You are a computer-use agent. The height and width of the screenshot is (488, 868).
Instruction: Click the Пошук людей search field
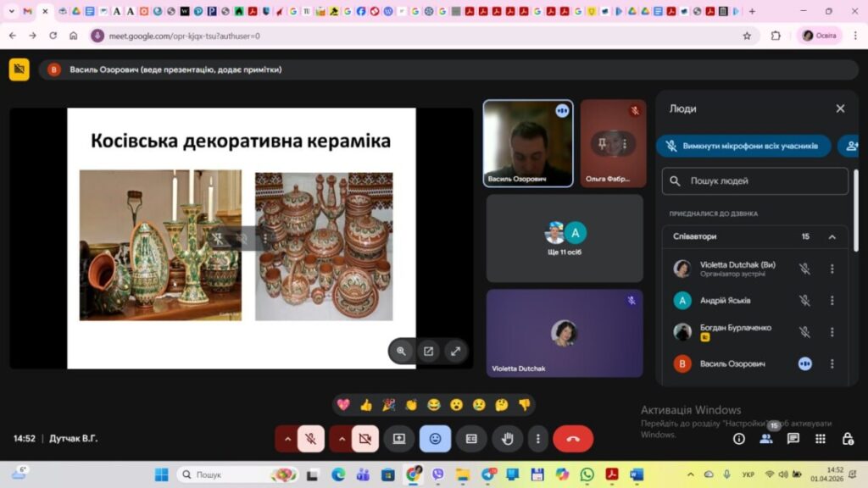754,180
